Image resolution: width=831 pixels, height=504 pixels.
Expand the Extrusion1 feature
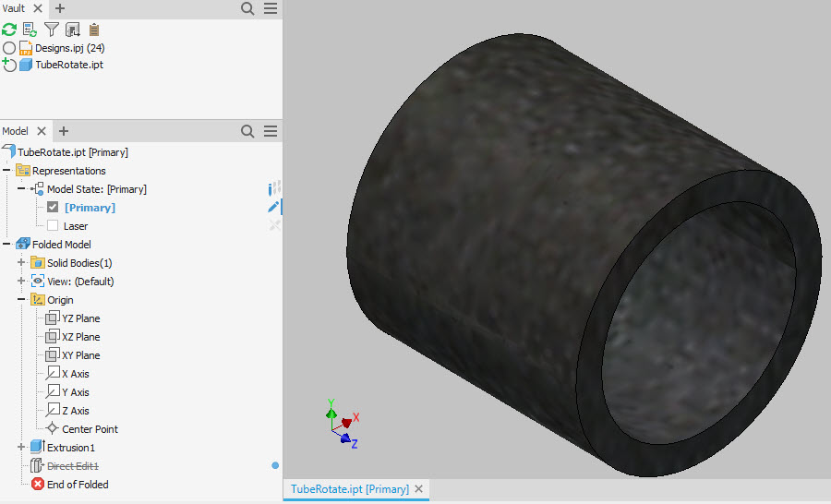[21, 448]
